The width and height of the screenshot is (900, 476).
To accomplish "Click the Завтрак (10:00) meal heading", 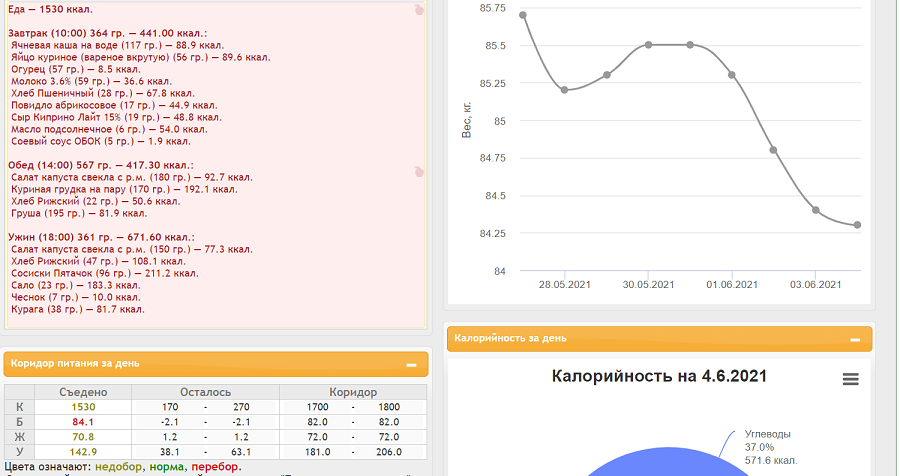I will pos(107,33).
